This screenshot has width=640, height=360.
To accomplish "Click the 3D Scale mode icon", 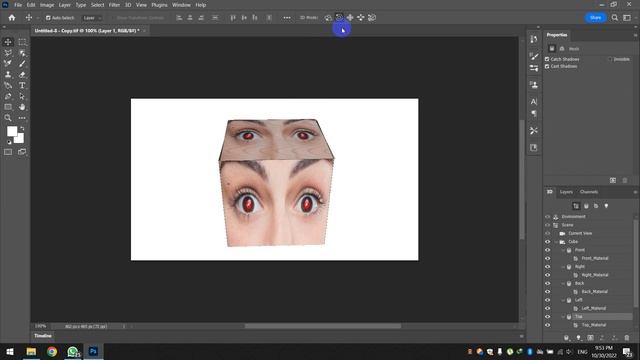I will (x=372, y=18).
